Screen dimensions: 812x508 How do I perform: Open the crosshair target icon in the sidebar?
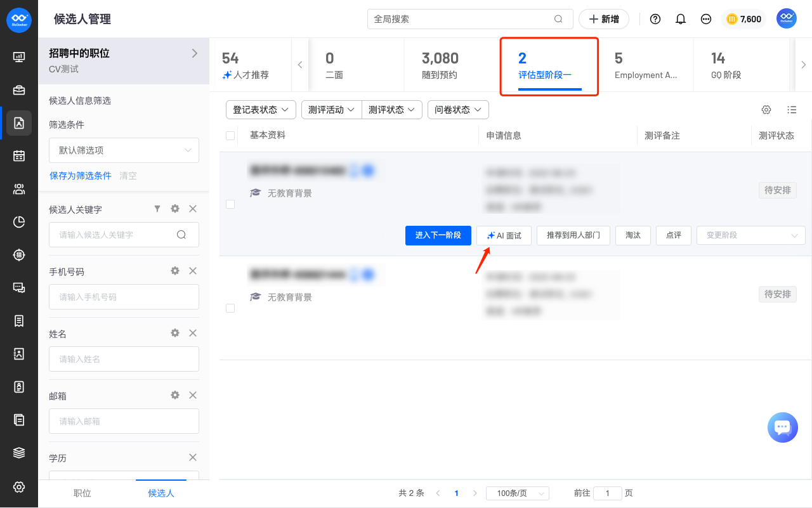[x=19, y=255]
